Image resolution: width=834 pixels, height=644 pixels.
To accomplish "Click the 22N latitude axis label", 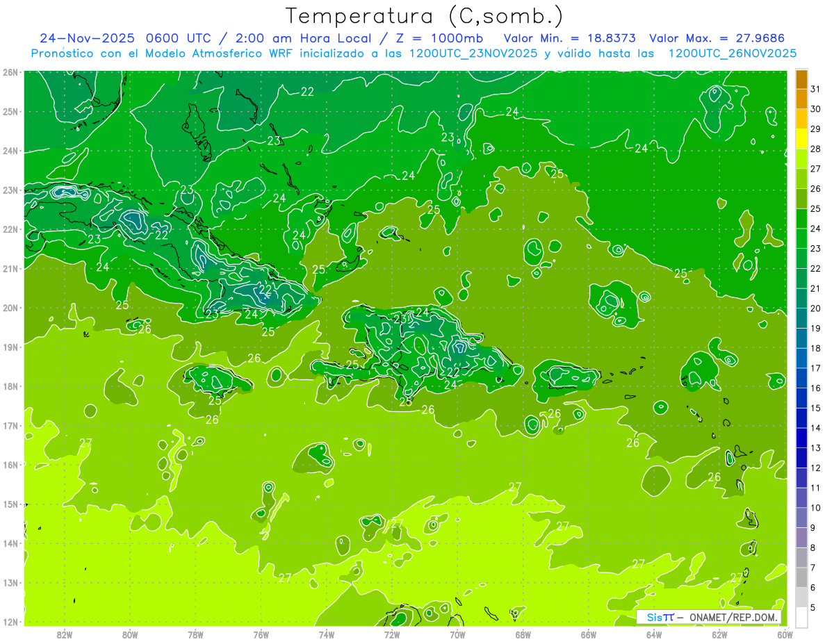I will [x=10, y=229].
